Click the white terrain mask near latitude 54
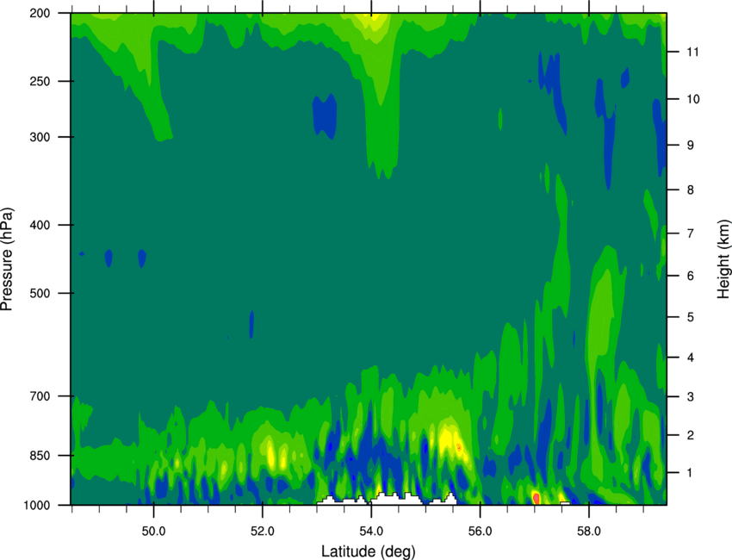This screenshot has width=732, height=560. (387, 500)
